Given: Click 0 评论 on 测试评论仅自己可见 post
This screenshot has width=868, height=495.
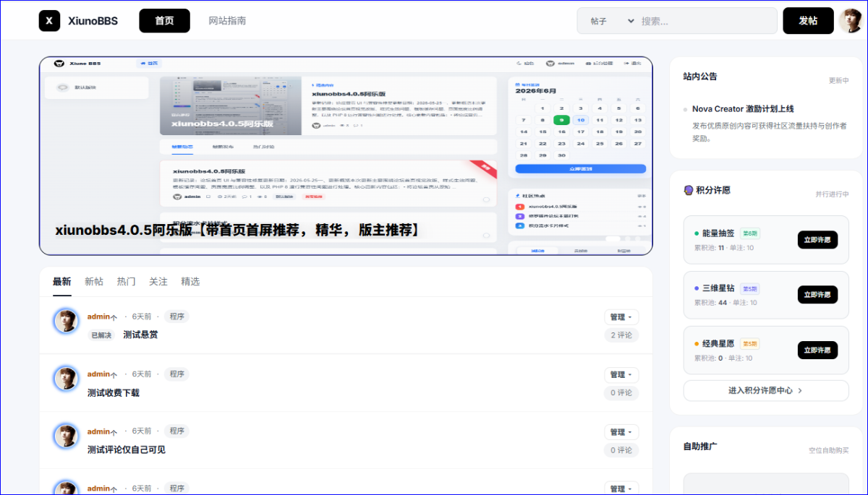Looking at the screenshot, I should tap(621, 450).
